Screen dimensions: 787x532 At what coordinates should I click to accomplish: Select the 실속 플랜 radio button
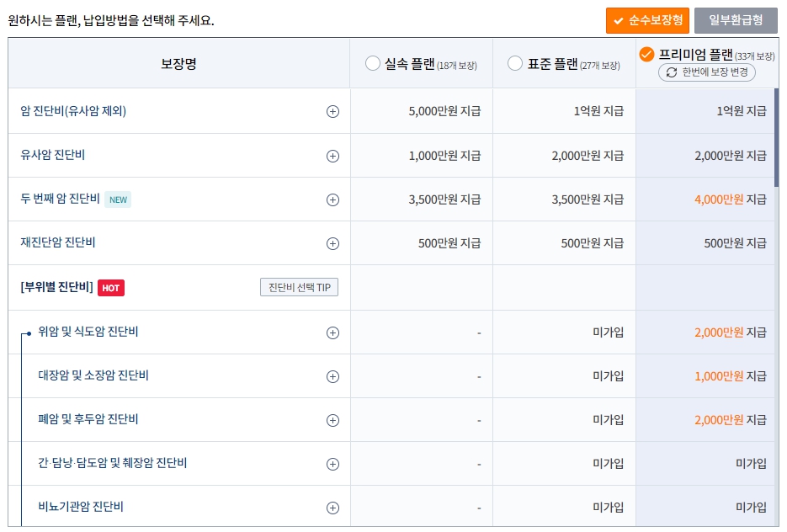(372, 63)
